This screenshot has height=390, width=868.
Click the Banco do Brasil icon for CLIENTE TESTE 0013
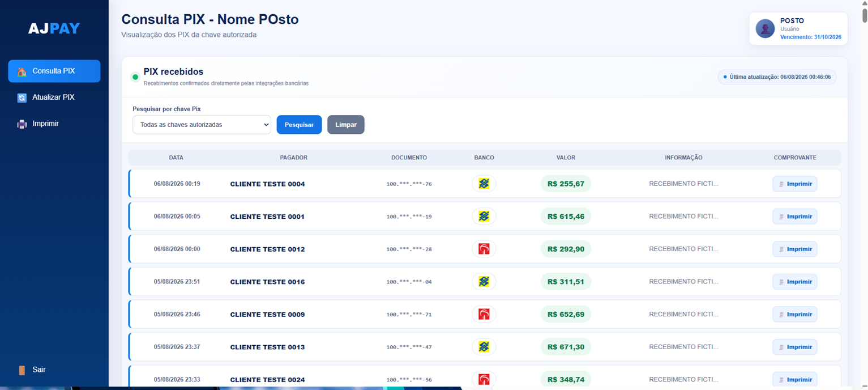[x=484, y=347]
